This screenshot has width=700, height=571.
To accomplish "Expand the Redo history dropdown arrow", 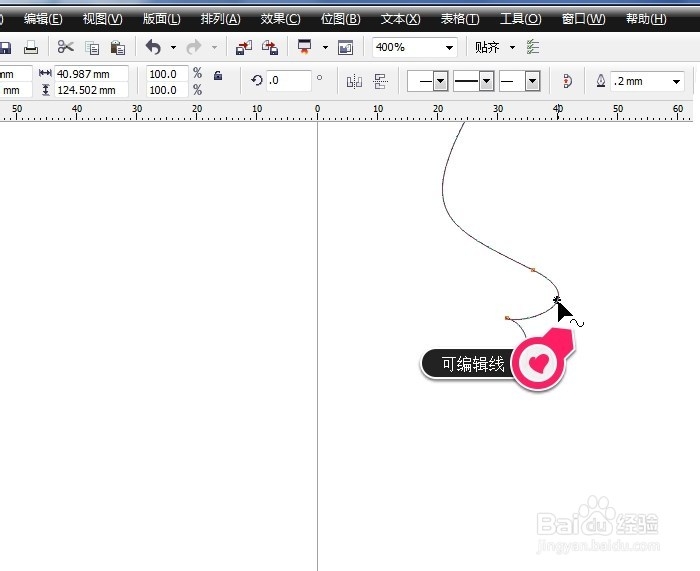I will 214,47.
